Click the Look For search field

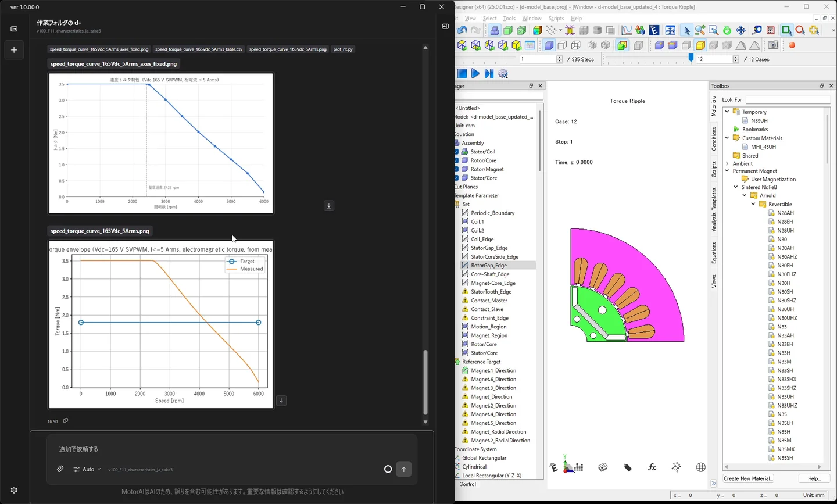tap(788, 99)
